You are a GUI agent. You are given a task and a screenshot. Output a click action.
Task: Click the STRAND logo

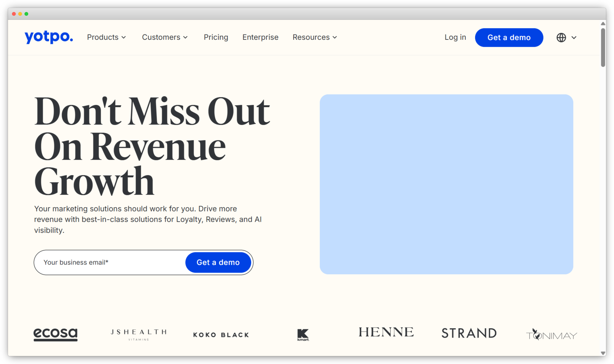(469, 333)
